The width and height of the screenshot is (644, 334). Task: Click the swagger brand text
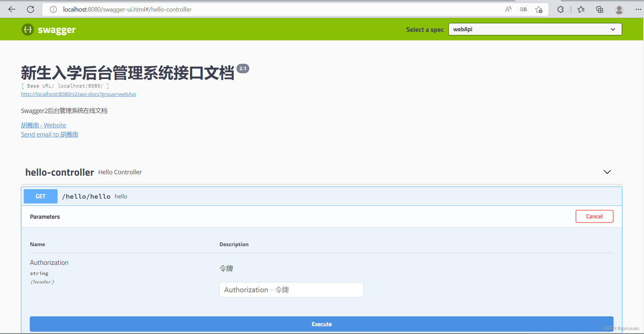pyautogui.click(x=57, y=30)
